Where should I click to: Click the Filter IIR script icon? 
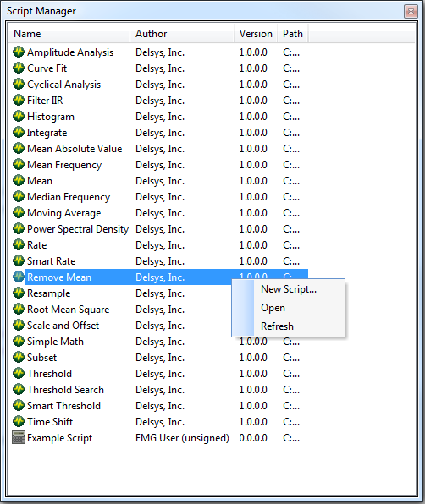[19, 100]
